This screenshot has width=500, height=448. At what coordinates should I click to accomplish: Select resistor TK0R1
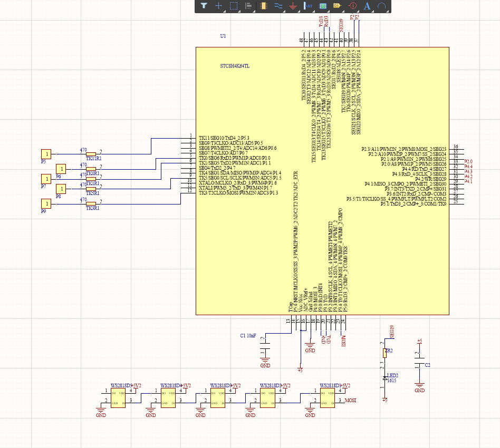91,169
